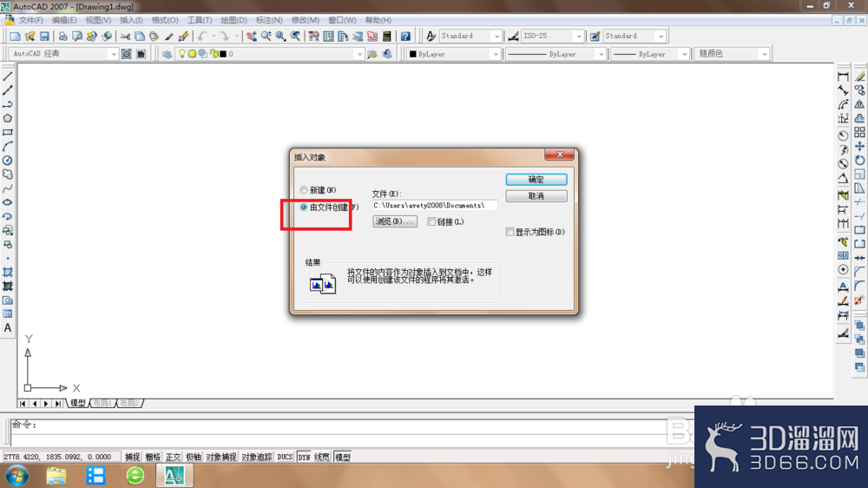The width and height of the screenshot is (868, 488).
Task: Click the Zoom realtime magnifier icon
Action: point(266,36)
